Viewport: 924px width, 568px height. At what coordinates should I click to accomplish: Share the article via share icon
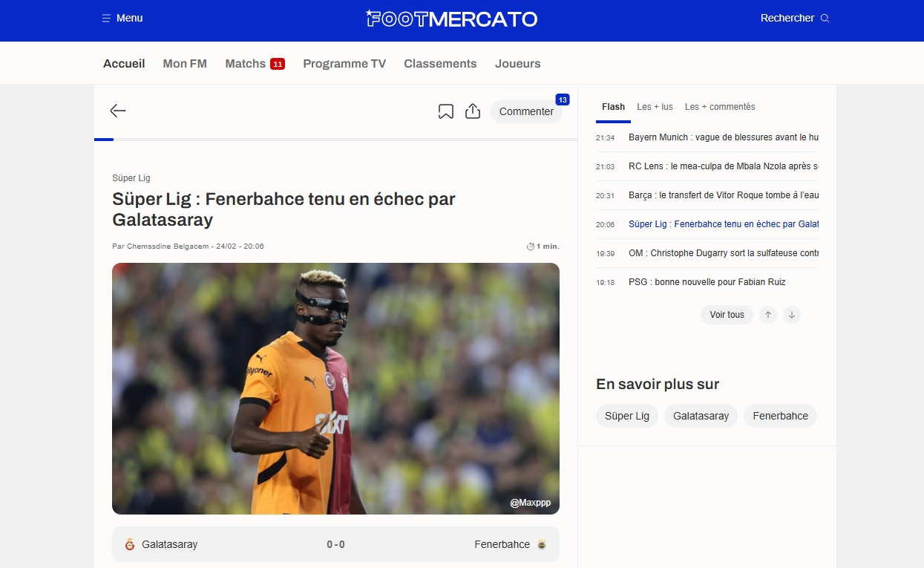click(x=473, y=111)
